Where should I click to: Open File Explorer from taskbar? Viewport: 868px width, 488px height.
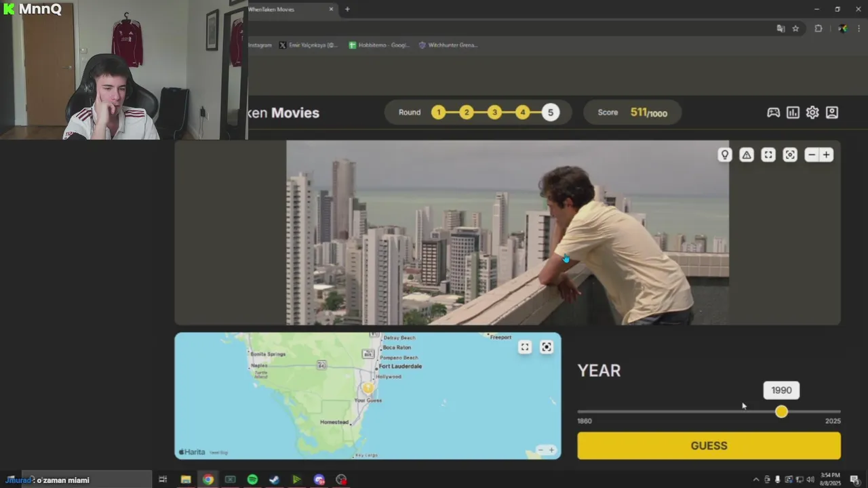point(186,480)
